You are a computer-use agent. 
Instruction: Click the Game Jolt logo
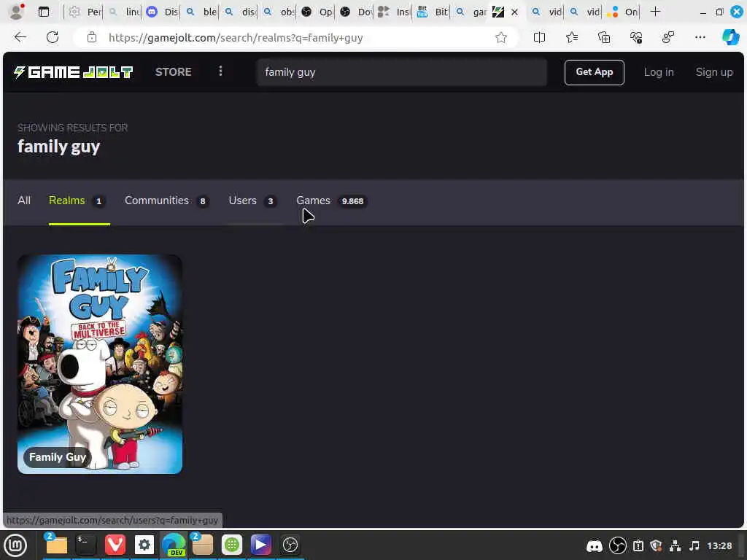point(73,72)
